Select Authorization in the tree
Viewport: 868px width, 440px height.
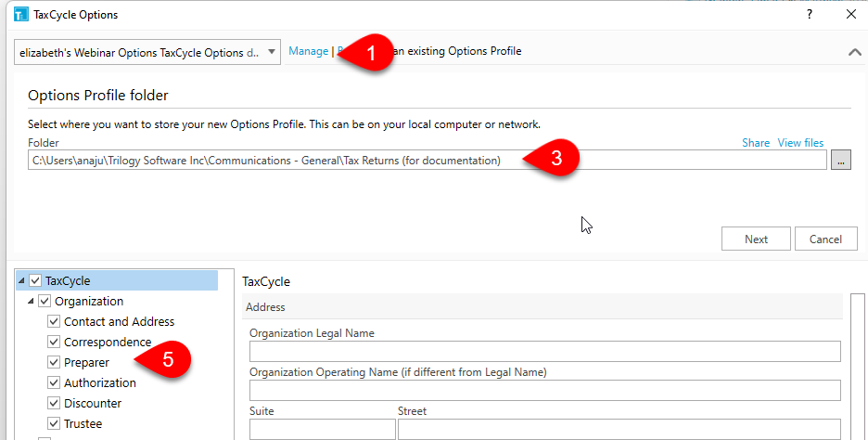click(99, 383)
